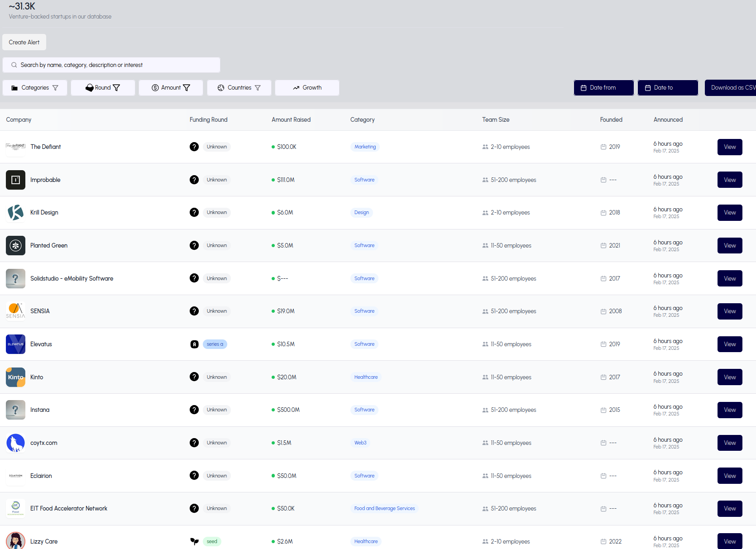
Task: Click EIT Food Accelerator Network logo
Action: point(15,508)
